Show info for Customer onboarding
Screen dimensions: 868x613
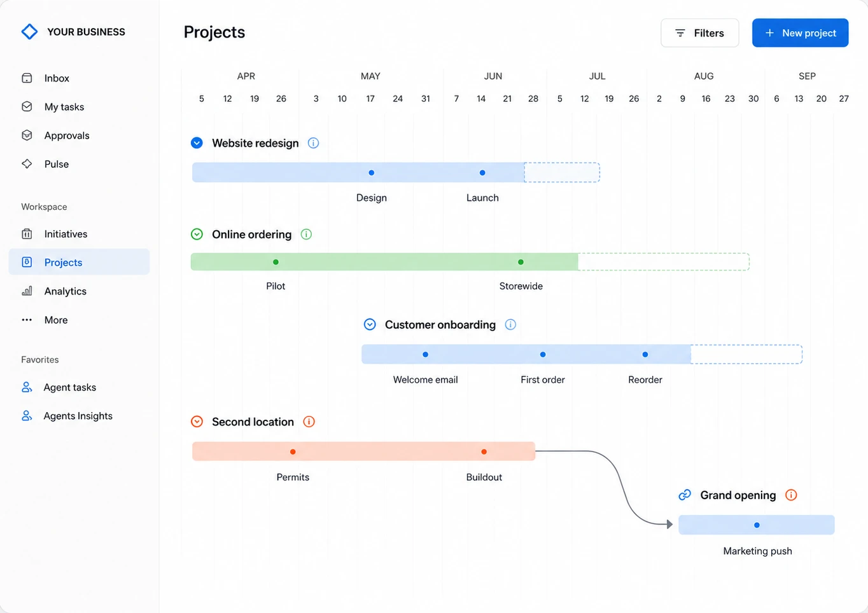(510, 325)
